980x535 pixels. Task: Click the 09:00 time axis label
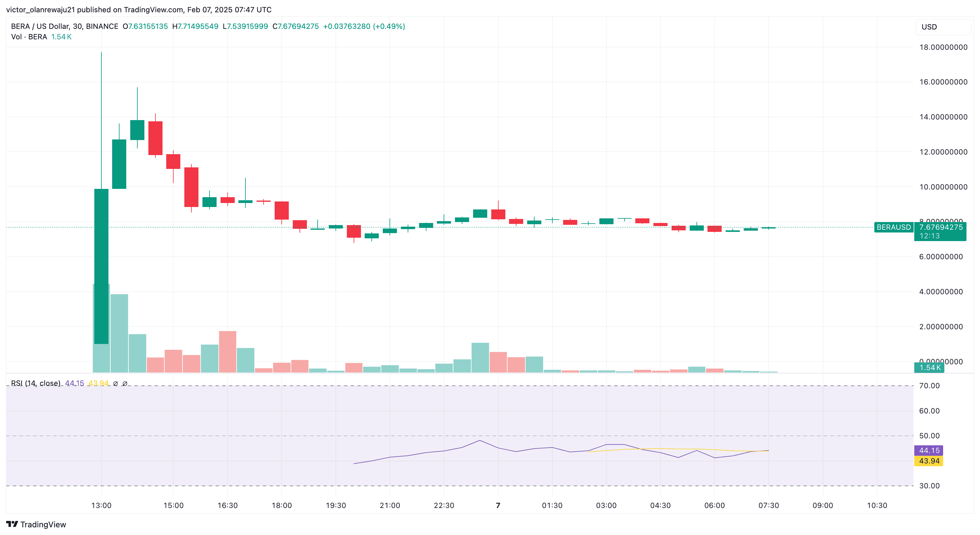823,505
